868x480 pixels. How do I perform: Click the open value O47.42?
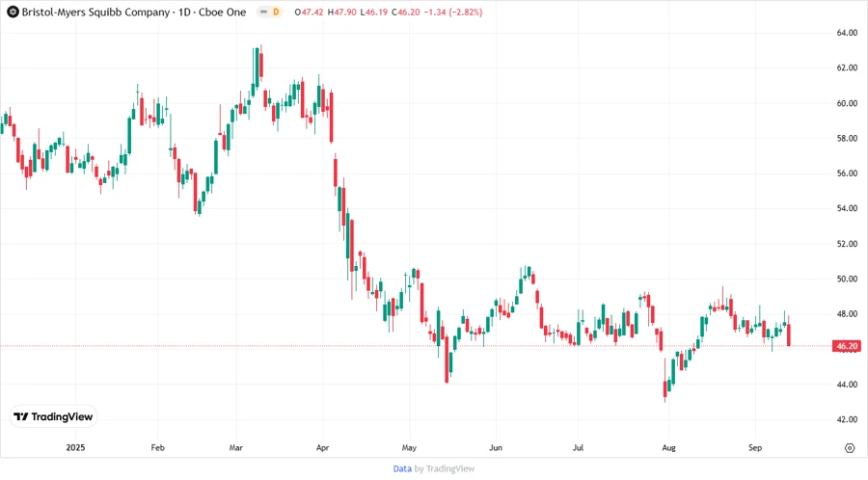309,13
